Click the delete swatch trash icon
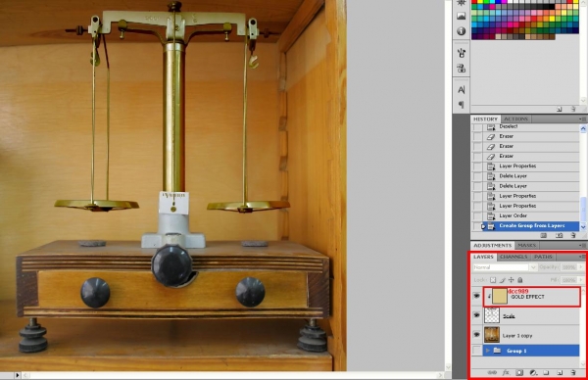Image resolution: width=588 pixels, height=380 pixels. [x=573, y=109]
